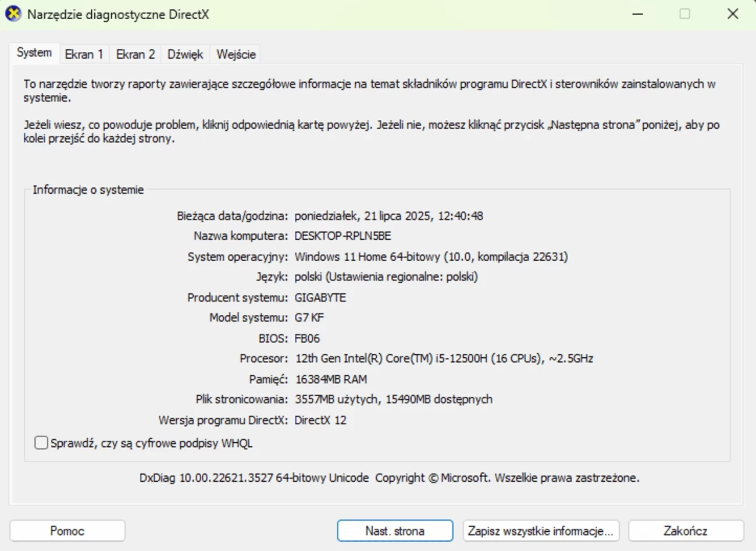Click the greyed-out maximize window button
Viewport: 756px width, 551px height.
(x=685, y=14)
